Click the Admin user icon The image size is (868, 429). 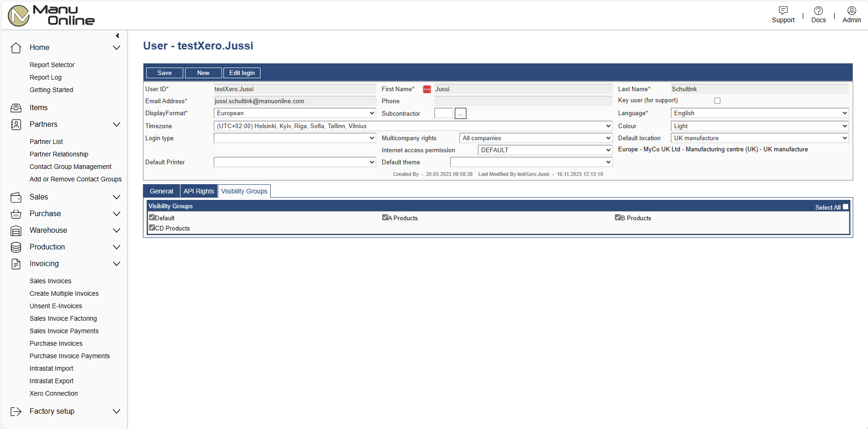click(x=851, y=11)
